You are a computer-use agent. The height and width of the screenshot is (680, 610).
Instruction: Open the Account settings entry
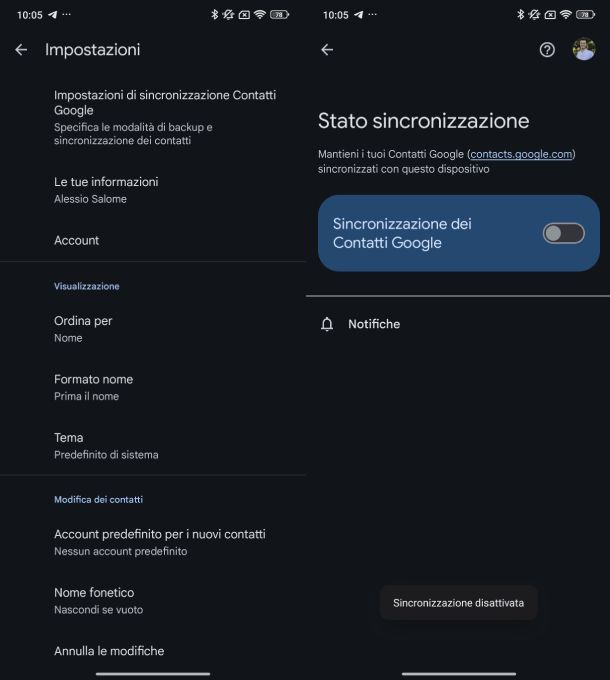tap(77, 240)
